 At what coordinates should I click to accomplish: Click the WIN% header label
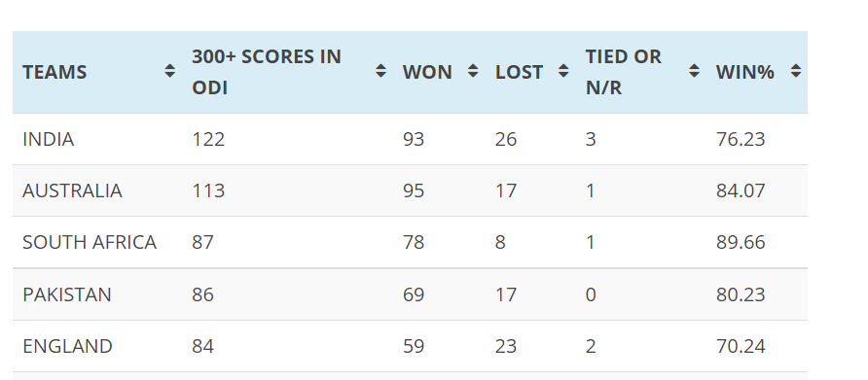(744, 73)
